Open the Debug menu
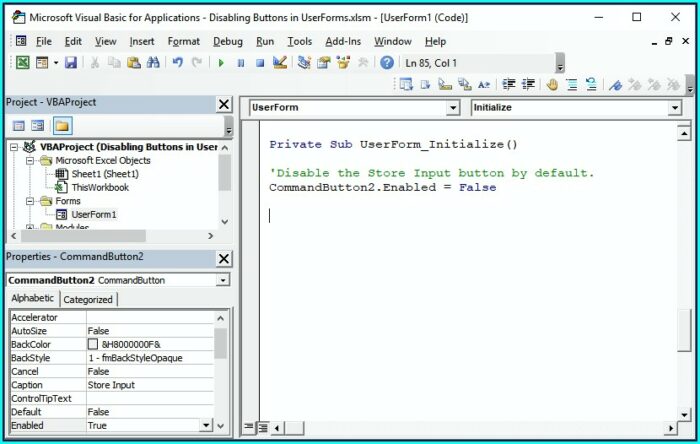Viewport: 700px width, 444px height. click(228, 41)
